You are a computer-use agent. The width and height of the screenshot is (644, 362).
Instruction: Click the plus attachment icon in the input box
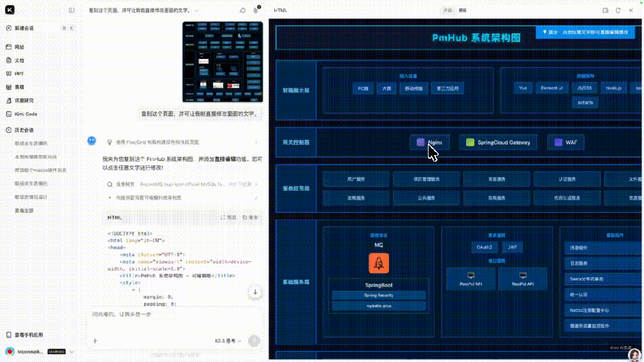[x=95, y=341]
